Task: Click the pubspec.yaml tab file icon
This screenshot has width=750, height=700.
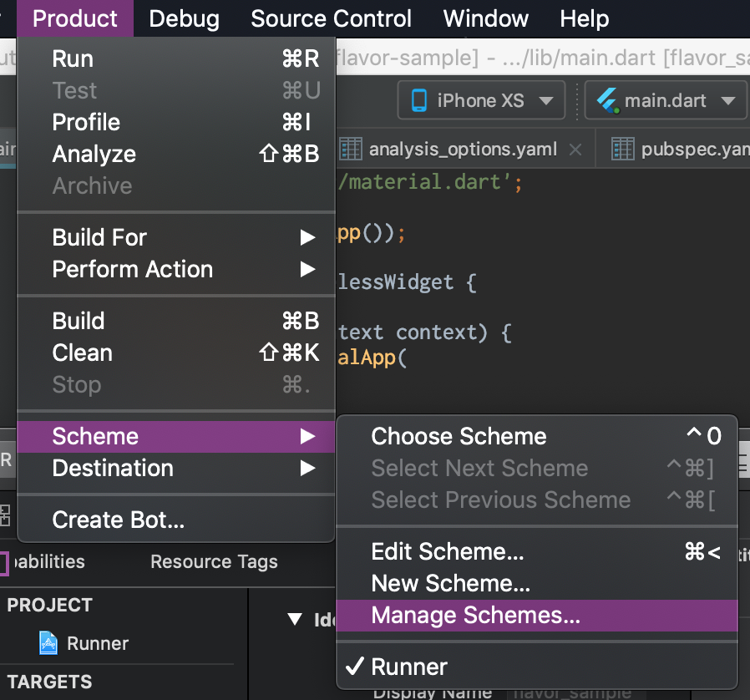Action: tap(623, 150)
